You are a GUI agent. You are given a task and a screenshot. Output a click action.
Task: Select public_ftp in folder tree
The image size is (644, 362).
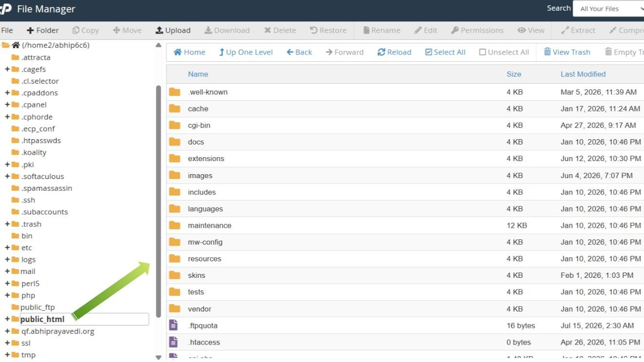(x=37, y=307)
